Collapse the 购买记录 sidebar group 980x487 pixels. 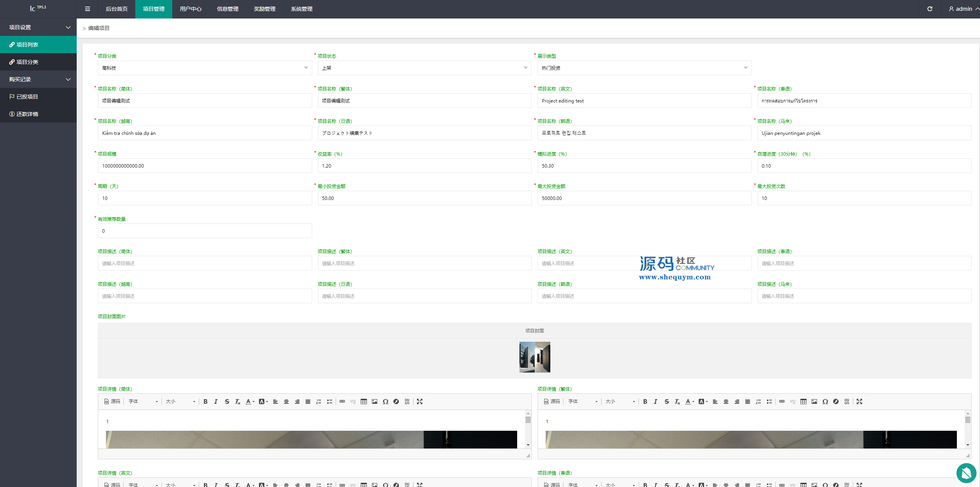point(39,79)
